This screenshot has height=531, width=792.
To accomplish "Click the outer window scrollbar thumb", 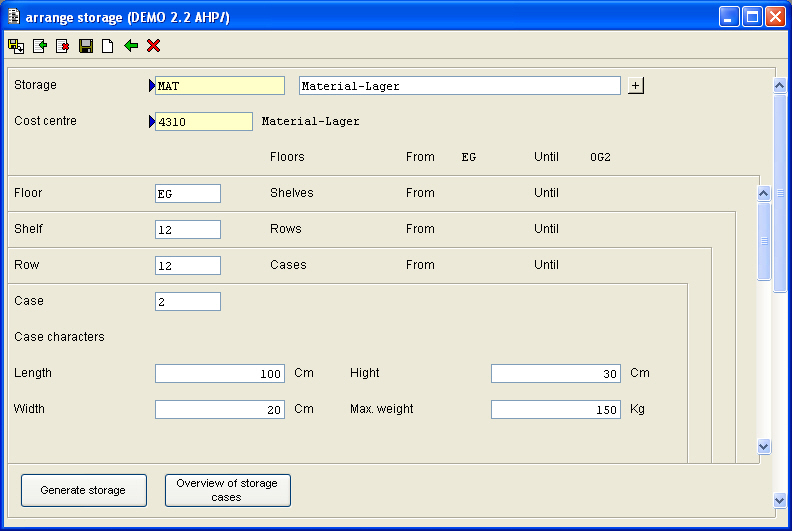I will tap(780, 193).
